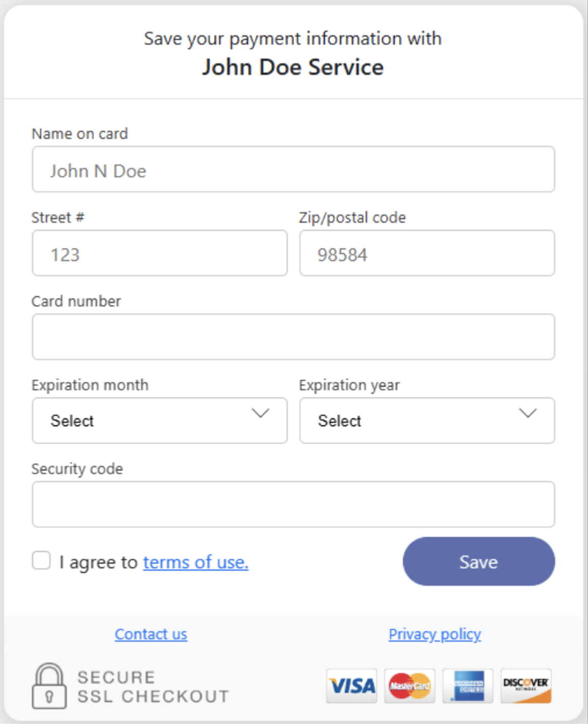588x724 pixels.
Task: Open the Expiration month dropdown
Action: coord(159,421)
